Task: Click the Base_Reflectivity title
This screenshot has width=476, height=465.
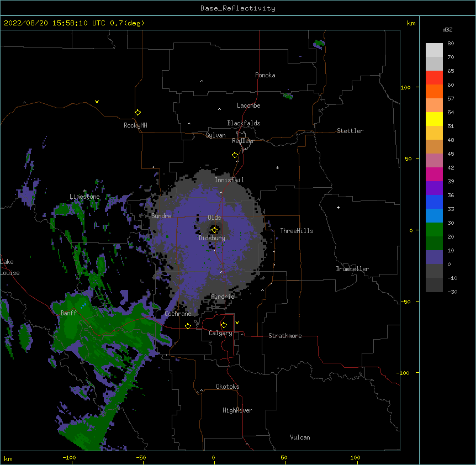Action: 238,8
